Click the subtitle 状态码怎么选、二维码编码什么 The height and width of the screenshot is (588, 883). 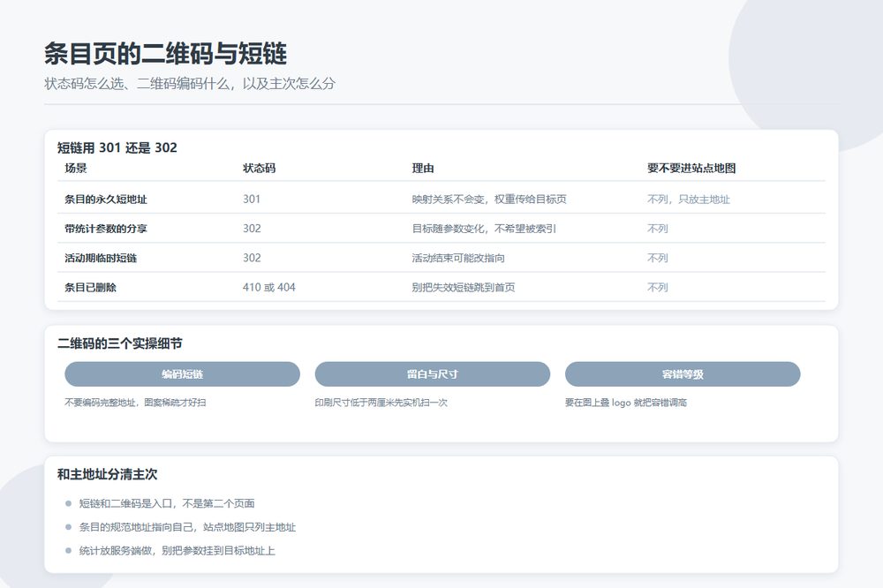point(137,84)
